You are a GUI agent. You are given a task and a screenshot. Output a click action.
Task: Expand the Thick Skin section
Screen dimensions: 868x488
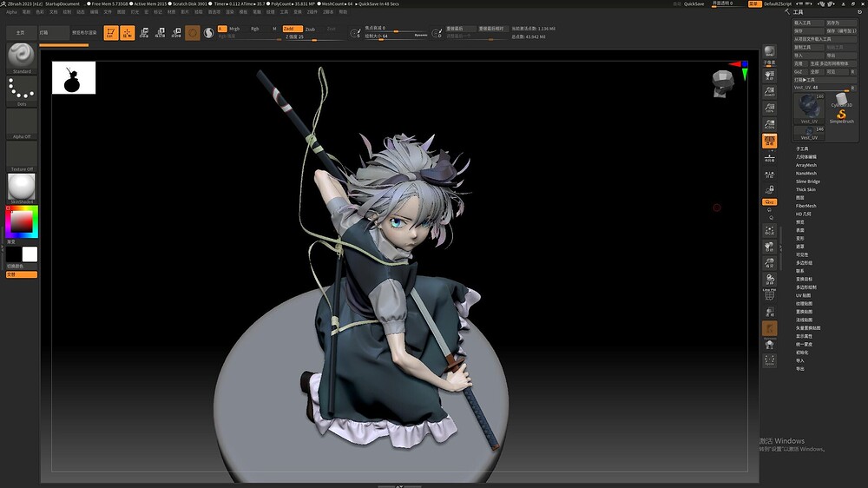click(806, 189)
